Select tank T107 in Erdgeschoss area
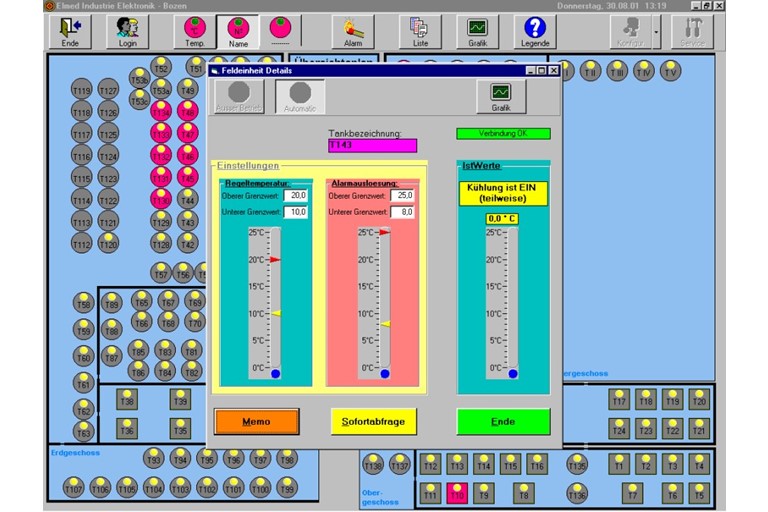Viewport: 768px width, 512px height. [x=74, y=488]
